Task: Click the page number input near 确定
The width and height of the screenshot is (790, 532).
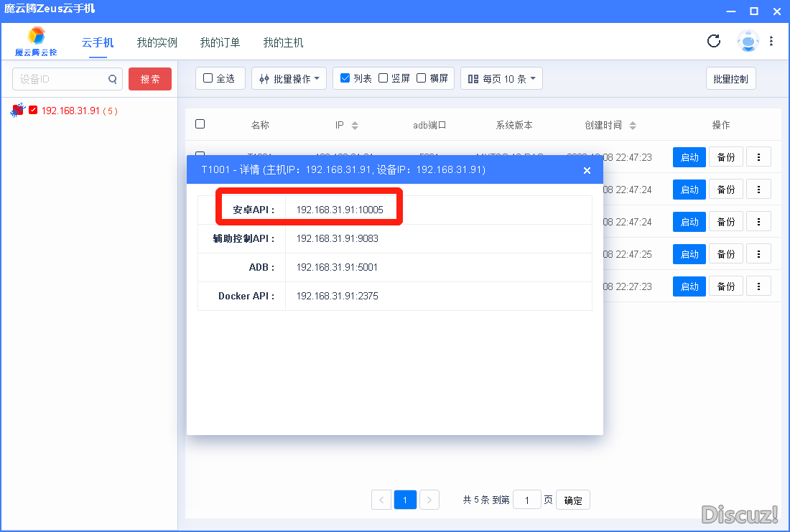Action: (x=527, y=500)
